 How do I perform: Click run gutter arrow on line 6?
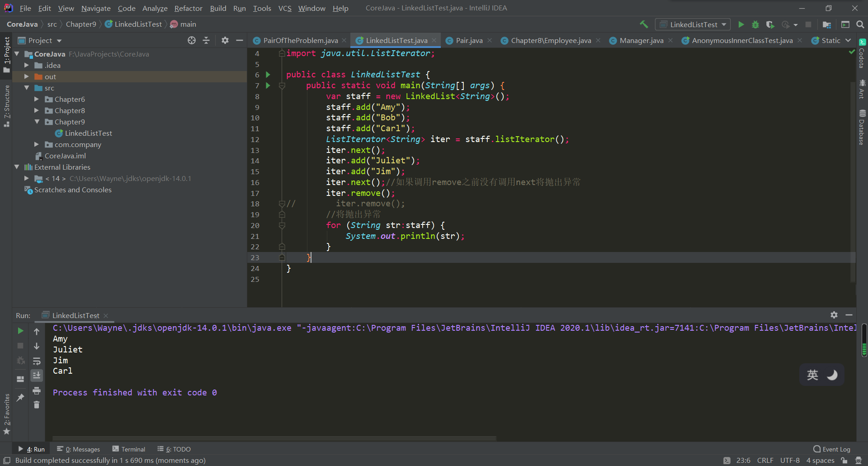[x=268, y=75]
